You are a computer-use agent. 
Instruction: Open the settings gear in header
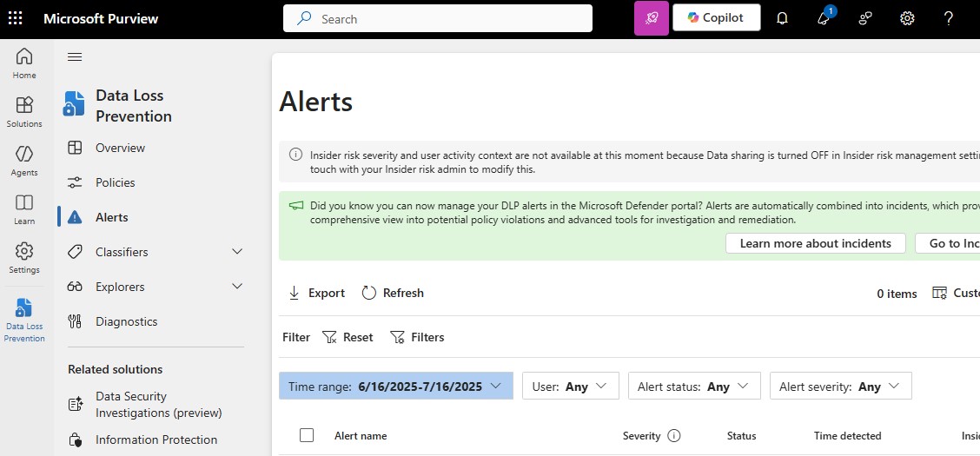(x=907, y=19)
